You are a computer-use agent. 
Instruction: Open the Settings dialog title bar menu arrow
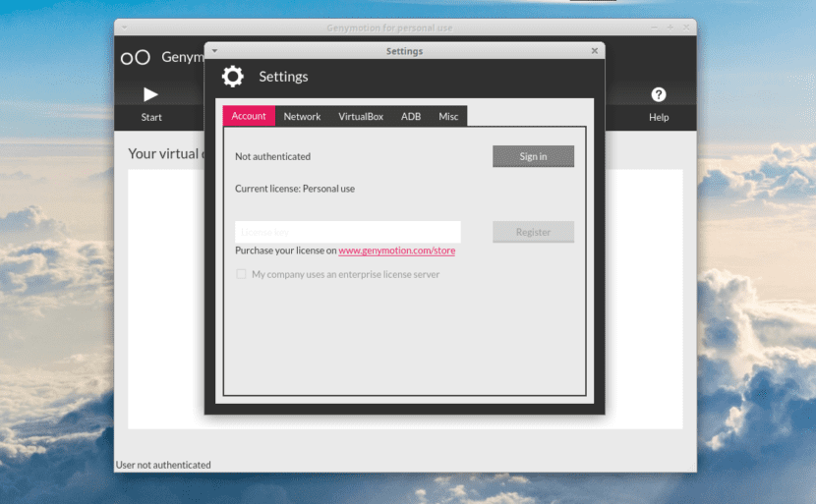click(x=214, y=51)
